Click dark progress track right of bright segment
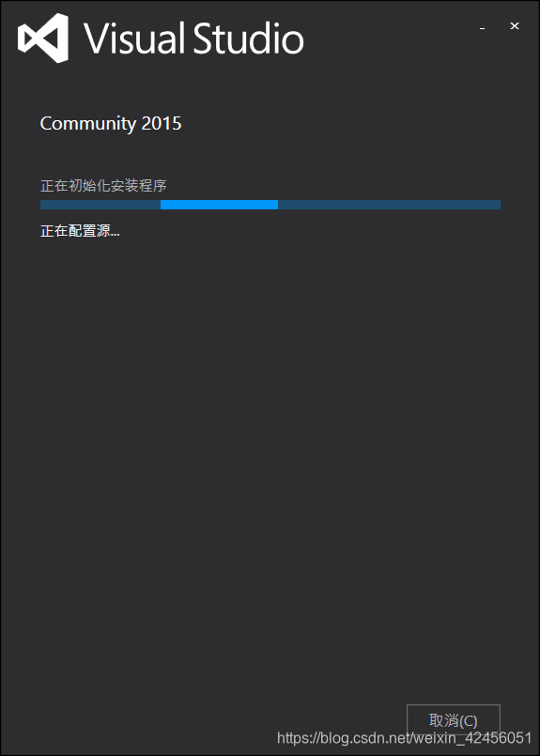Image resolution: width=540 pixels, height=756 pixels. coord(389,205)
